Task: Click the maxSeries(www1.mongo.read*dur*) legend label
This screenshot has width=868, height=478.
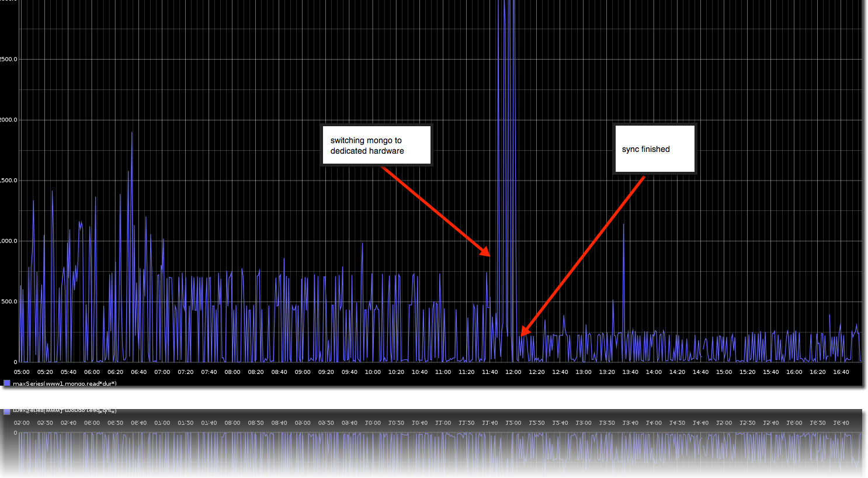Action: (64, 383)
